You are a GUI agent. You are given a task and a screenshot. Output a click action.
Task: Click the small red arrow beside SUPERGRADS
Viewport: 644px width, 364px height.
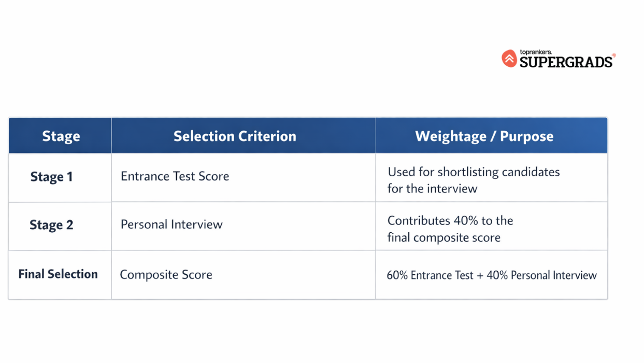coord(613,54)
